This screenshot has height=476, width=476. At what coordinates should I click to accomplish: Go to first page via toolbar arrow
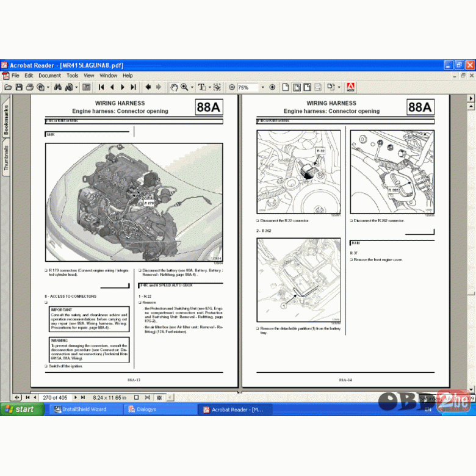101,87
